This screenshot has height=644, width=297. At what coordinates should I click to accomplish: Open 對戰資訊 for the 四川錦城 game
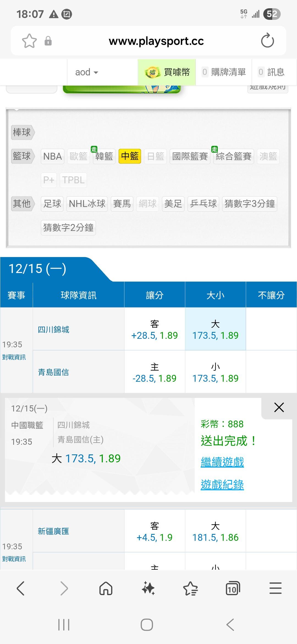pyautogui.click(x=14, y=357)
